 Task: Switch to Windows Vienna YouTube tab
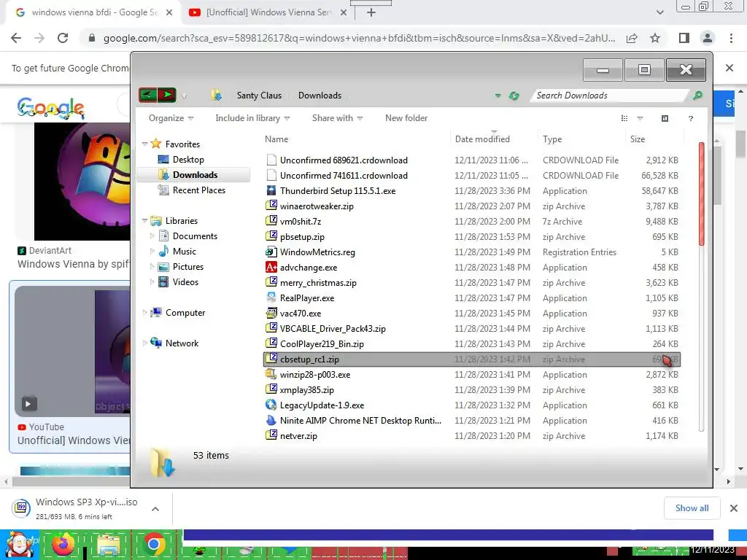268,12
